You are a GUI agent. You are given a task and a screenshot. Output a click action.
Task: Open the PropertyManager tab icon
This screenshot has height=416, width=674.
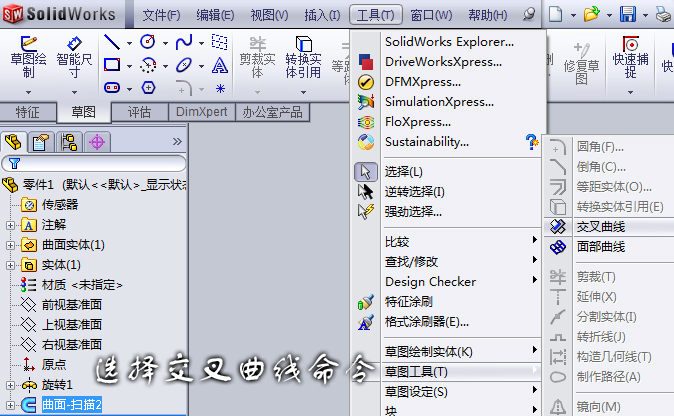point(41,142)
